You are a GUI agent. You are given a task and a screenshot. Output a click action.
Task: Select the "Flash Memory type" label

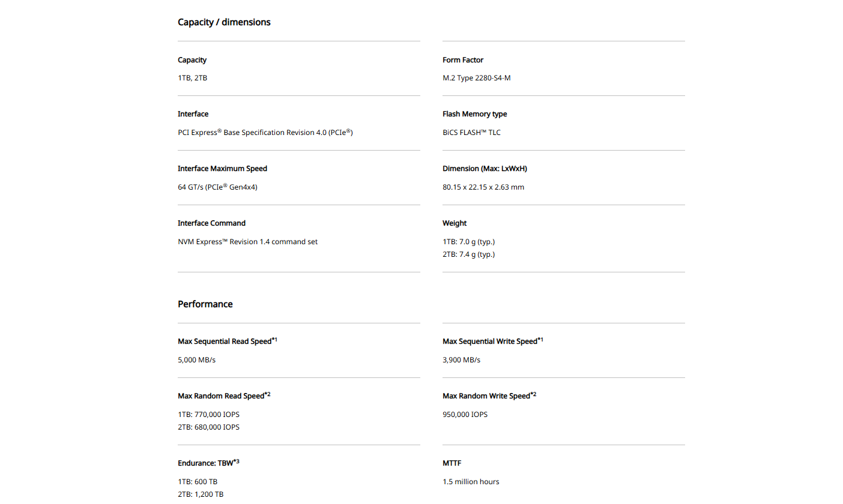474,114
